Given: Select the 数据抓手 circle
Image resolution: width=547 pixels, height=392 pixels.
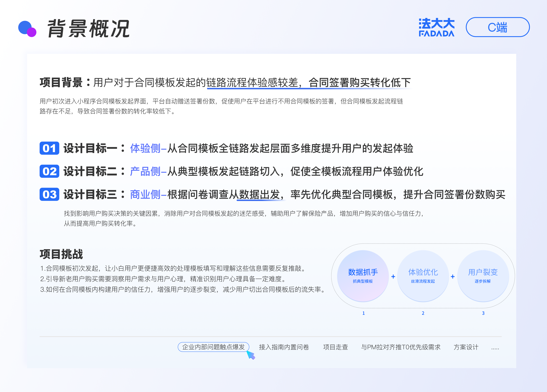Looking at the screenshot, I should pyautogui.click(x=363, y=276).
